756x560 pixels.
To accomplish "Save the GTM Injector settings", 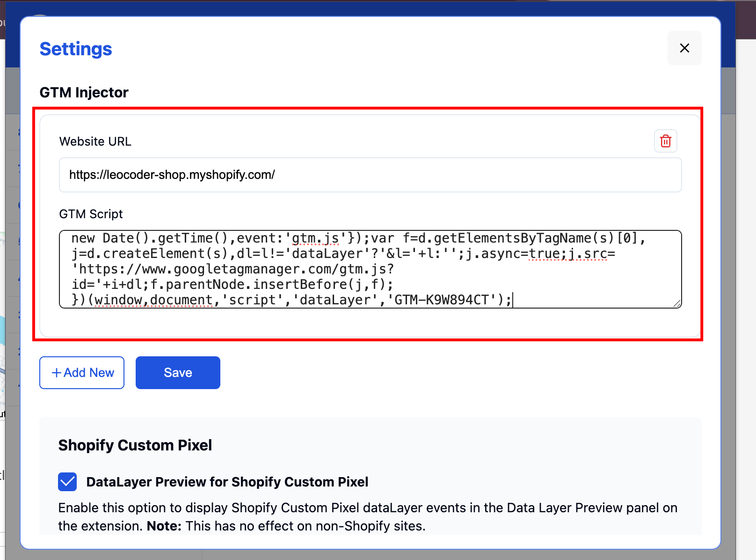I will point(178,373).
